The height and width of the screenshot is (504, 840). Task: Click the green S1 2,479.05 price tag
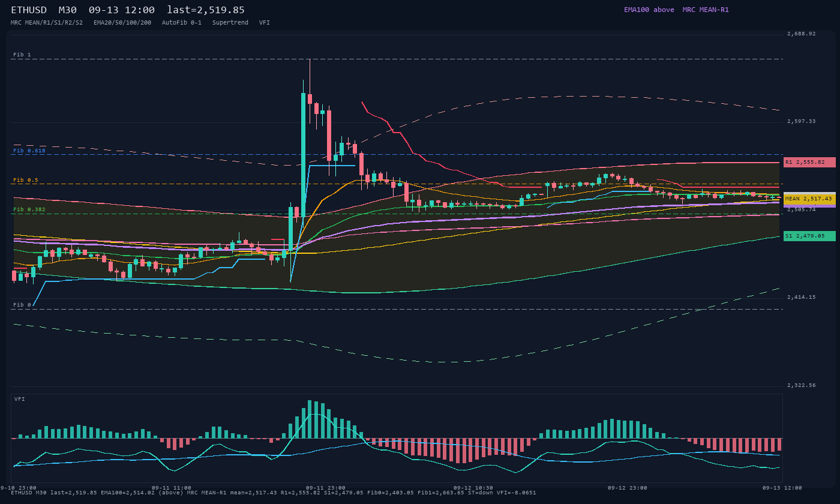click(809, 236)
